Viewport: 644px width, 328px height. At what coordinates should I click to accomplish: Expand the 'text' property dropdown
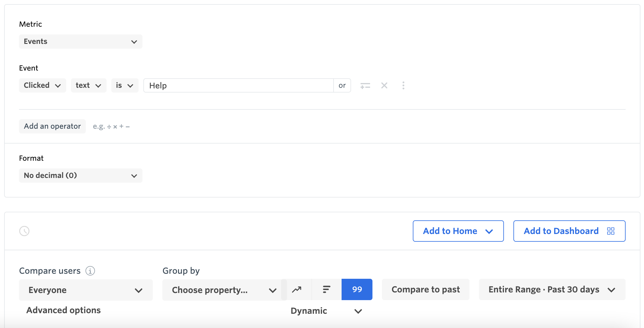[88, 85]
